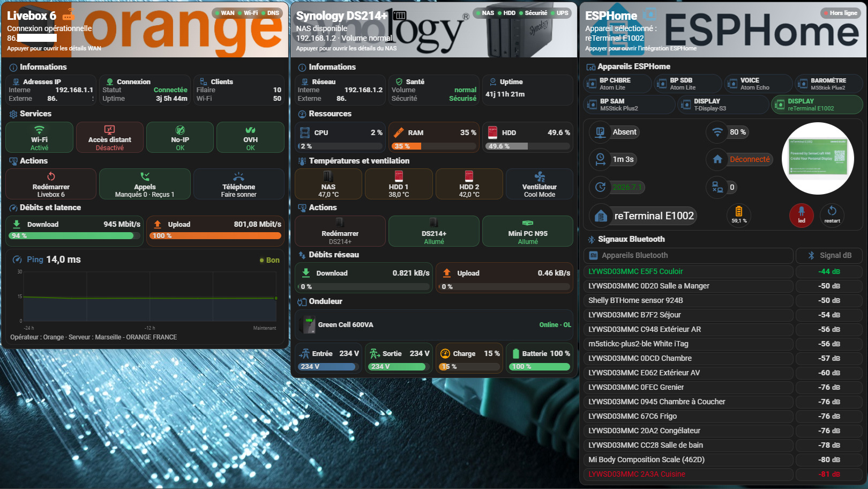This screenshot has width=868, height=489.
Task: Click the red HDD icon in Ressources
Action: [492, 132]
